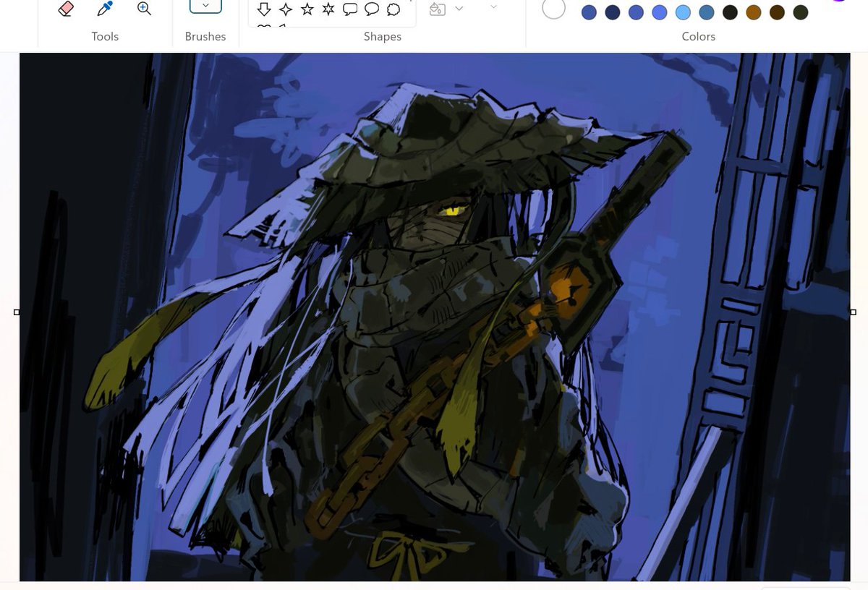
Task: Pick the bright periwinkle blue swatch
Action: (660, 12)
